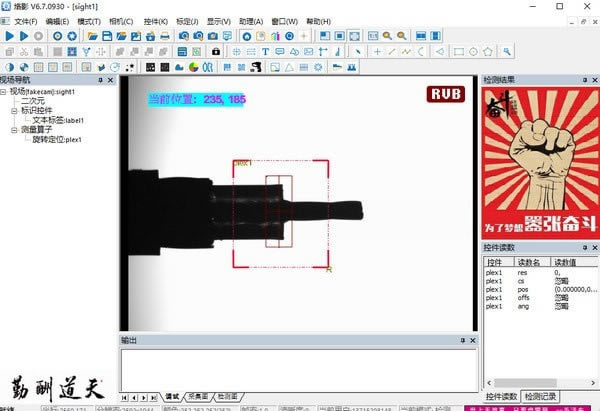Viewport: 600px width, 411px height.
Task: Click the Save disk icon
Action: (x=107, y=36)
